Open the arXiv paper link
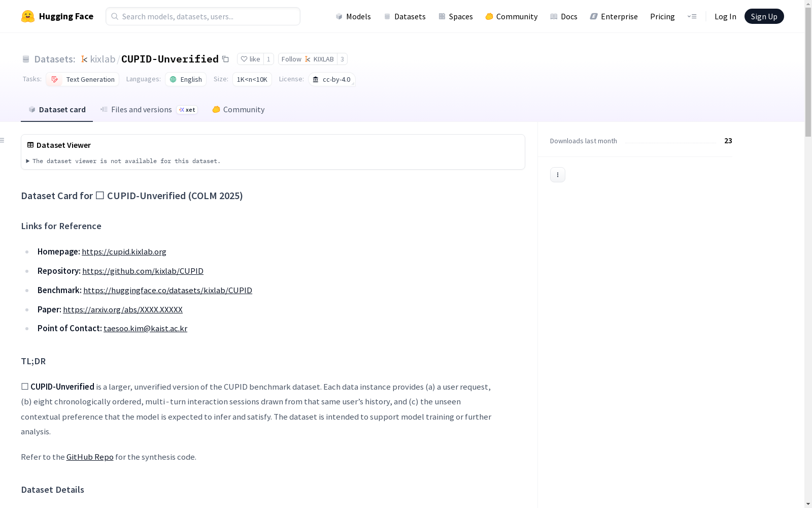This screenshot has width=812, height=508. [x=123, y=309]
